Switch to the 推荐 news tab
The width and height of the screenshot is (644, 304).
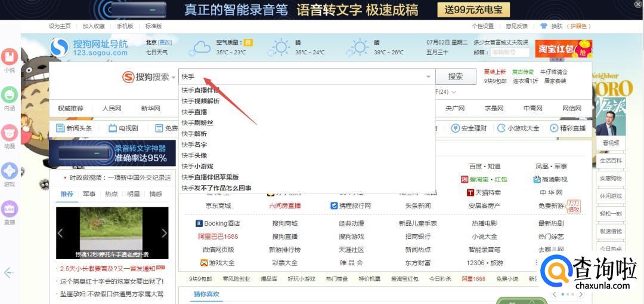point(67,194)
